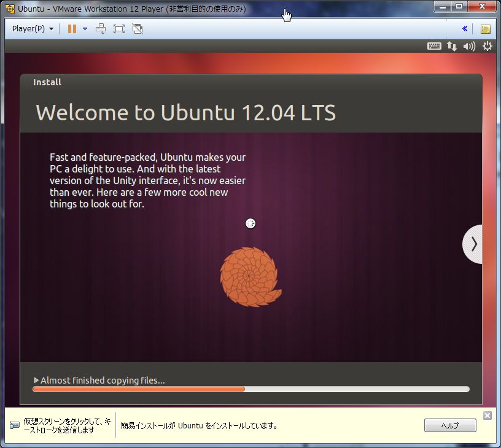Click the orange pangolin illustration
This screenshot has height=448, width=501.
pos(251,277)
